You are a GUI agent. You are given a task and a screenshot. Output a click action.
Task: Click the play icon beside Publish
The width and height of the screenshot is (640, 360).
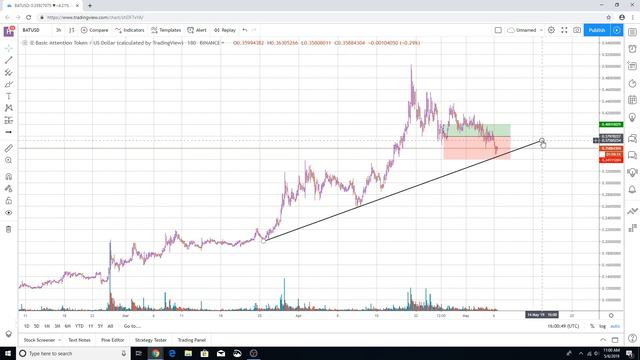click(x=617, y=30)
